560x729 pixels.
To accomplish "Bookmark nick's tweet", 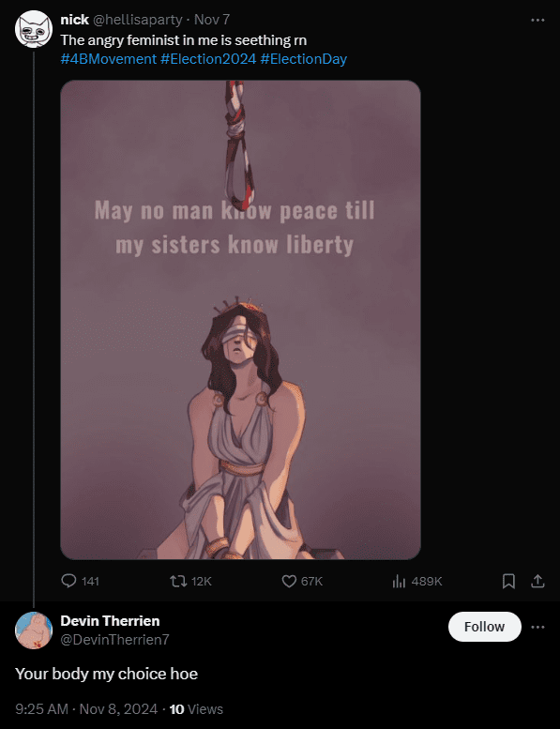I will pos(508,581).
